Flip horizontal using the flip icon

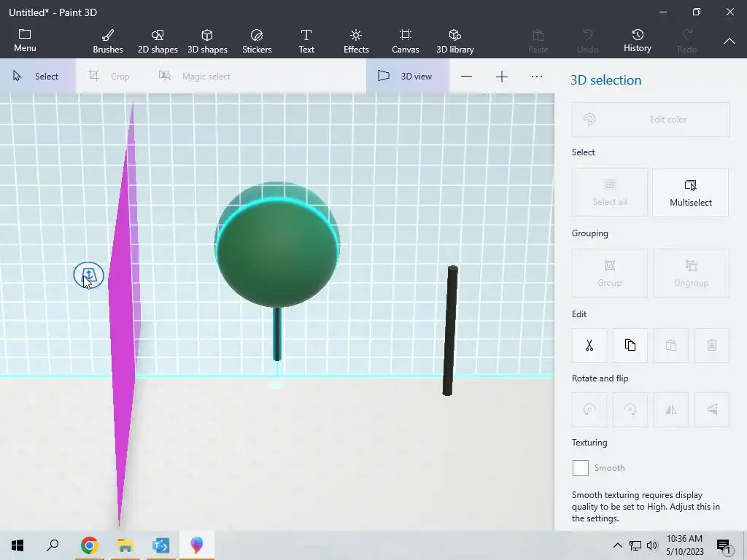(x=671, y=410)
